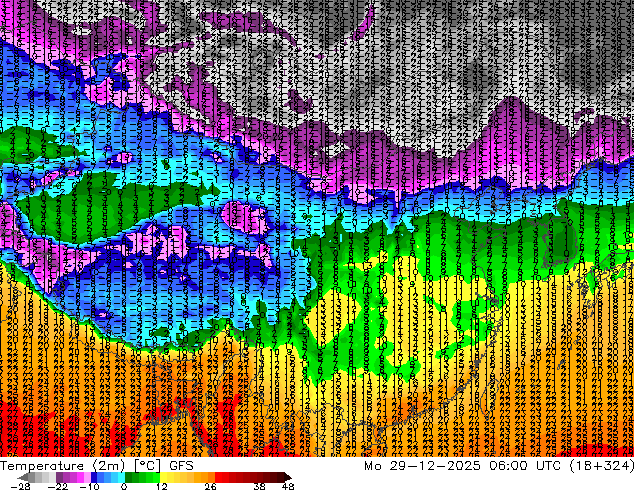This screenshot has width=634, height=490.
Task: Click the dark blue swatch above -10
Action: [94, 477]
